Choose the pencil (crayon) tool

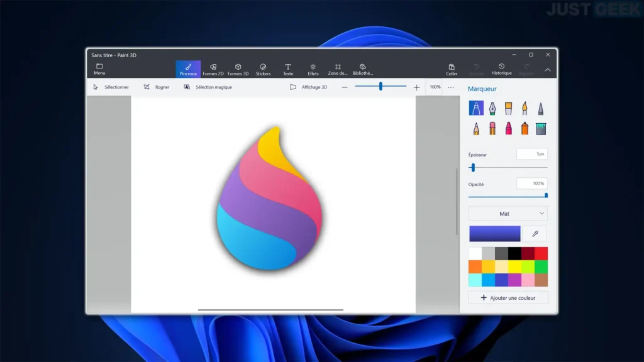(475, 128)
